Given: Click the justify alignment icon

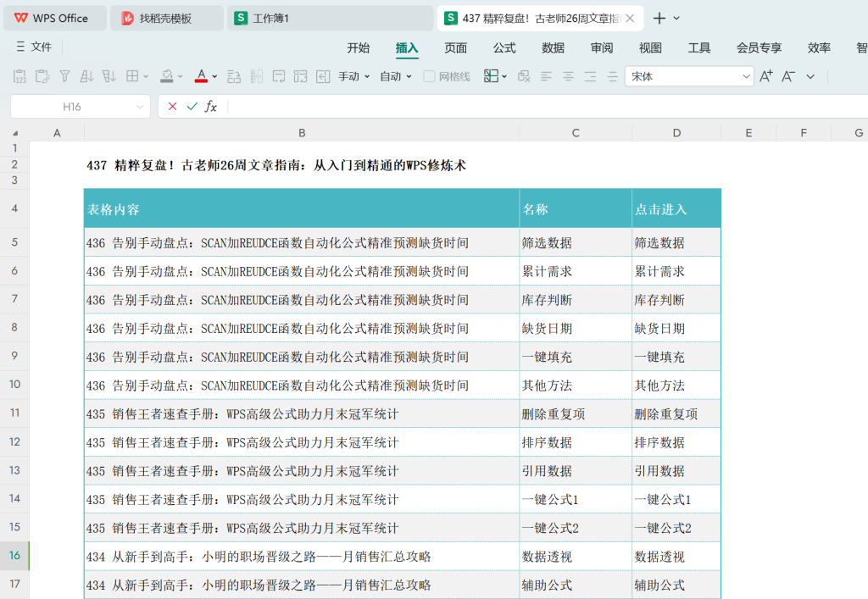Looking at the screenshot, I should tap(612, 76).
